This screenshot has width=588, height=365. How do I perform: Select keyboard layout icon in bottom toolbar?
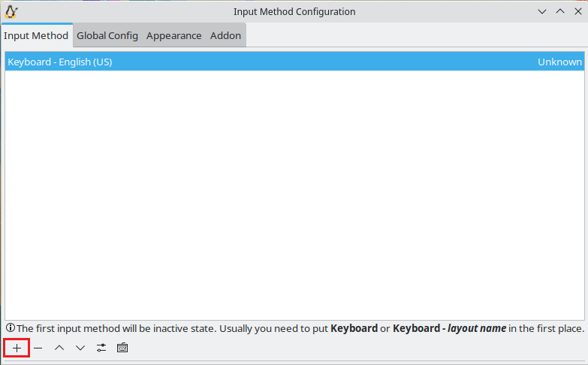click(x=122, y=348)
